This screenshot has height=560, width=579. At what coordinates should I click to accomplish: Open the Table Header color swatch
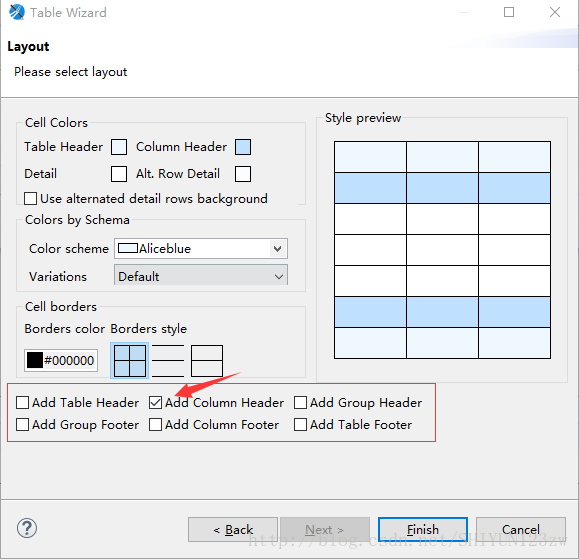[x=119, y=147]
